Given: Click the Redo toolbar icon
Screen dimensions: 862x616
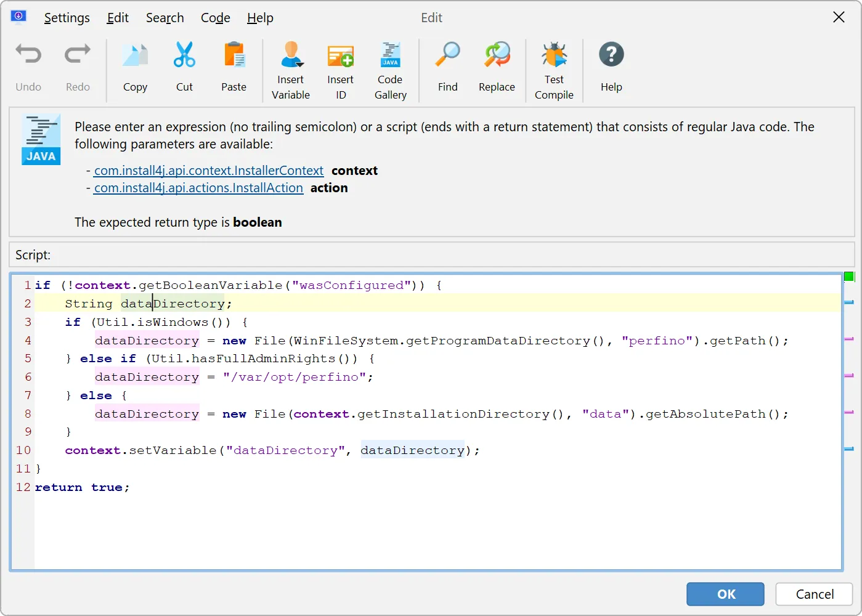Looking at the screenshot, I should pos(78,55).
